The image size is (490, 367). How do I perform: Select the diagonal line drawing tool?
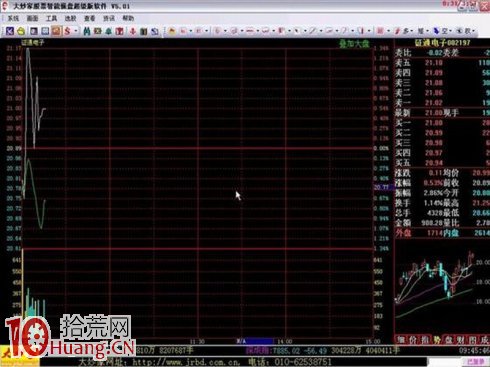(x=313, y=31)
